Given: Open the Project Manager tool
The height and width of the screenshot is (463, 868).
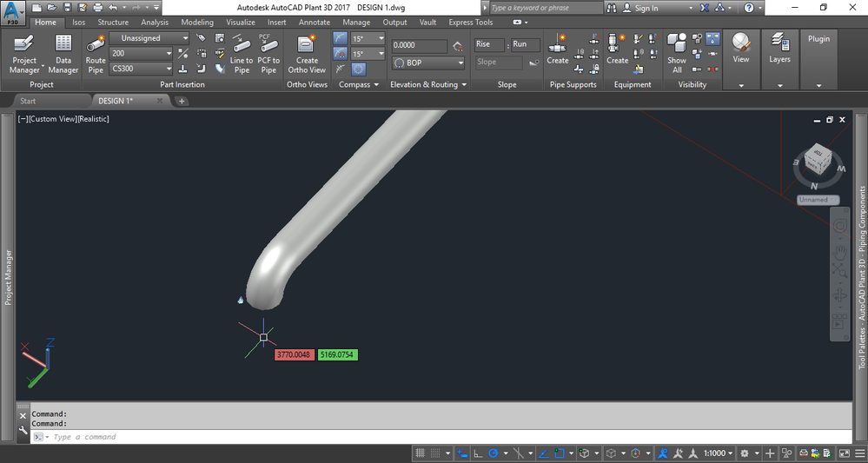Looking at the screenshot, I should [x=24, y=54].
